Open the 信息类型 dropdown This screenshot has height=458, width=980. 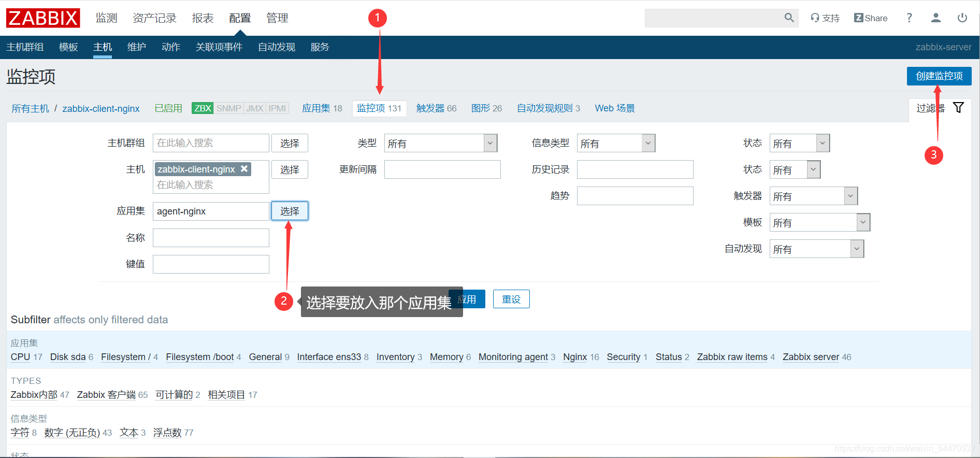point(616,143)
